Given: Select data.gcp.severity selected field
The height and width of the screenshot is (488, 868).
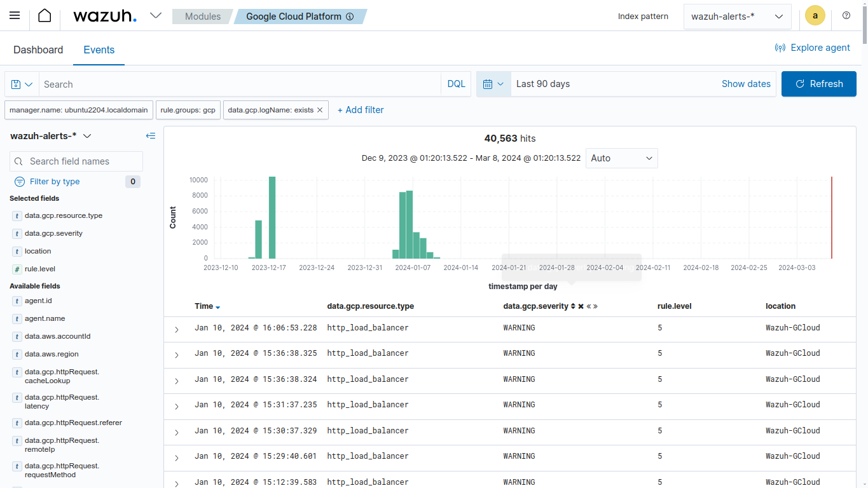Looking at the screenshot, I should pyautogui.click(x=53, y=233).
